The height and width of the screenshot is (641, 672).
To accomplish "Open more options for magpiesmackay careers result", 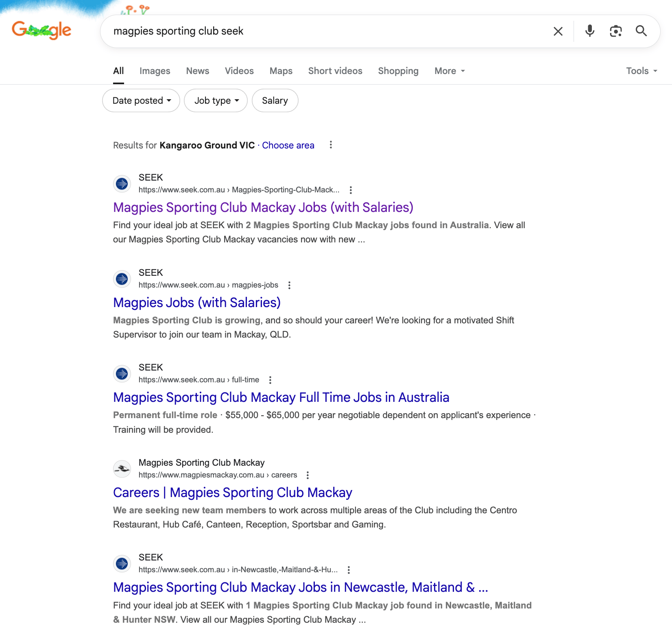I will 308,475.
